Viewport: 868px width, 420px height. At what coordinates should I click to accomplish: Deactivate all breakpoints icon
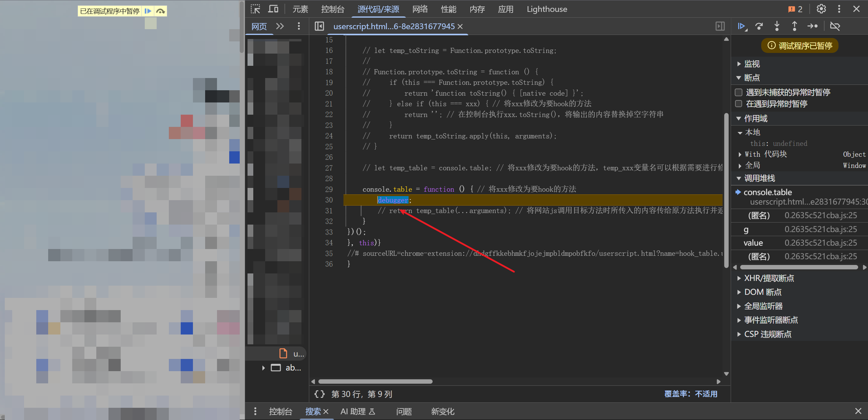[835, 26]
